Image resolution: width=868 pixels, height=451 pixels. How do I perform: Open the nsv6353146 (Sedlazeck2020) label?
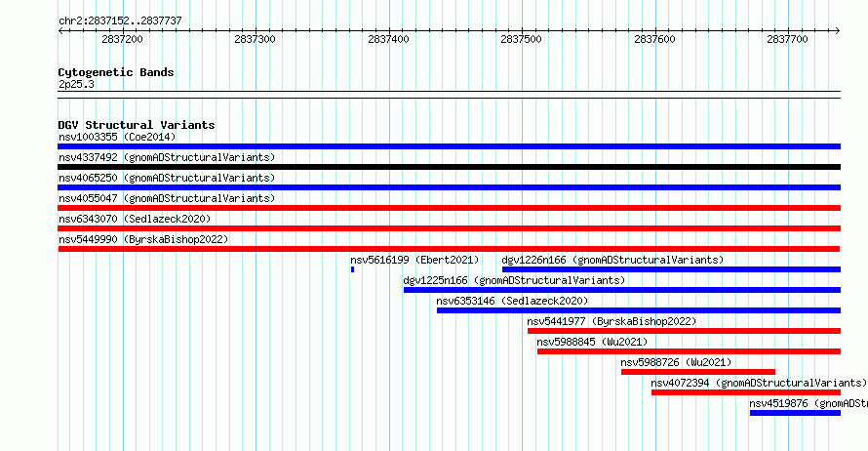click(x=512, y=301)
